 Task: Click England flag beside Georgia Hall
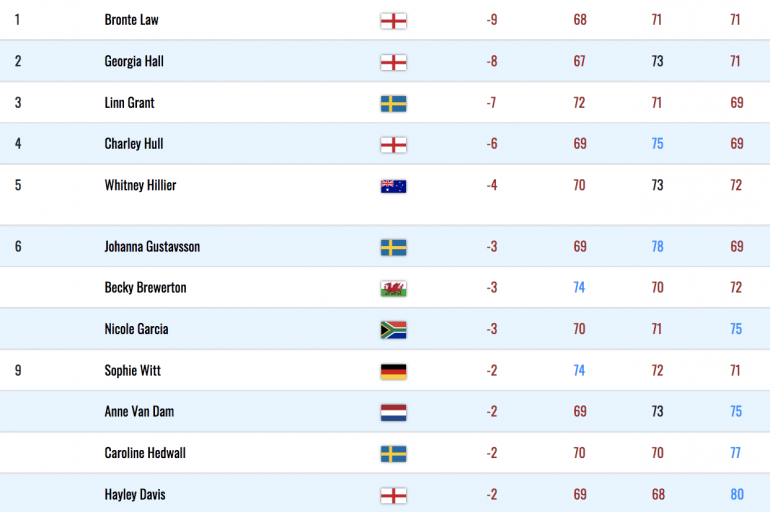click(x=393, y=62)
